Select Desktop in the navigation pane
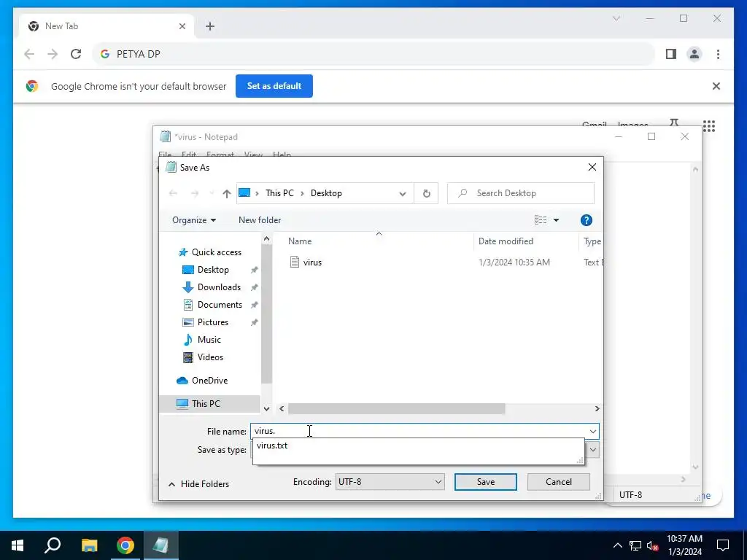747x560 pixels. 213,270
